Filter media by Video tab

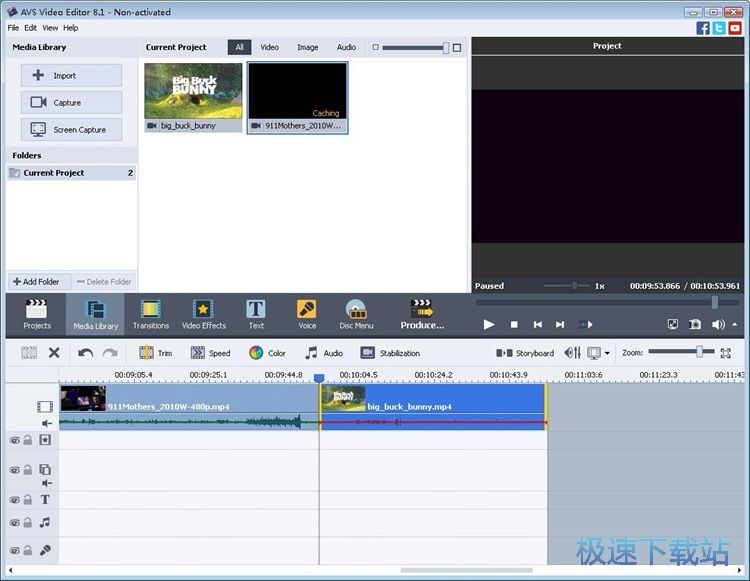[269, 47]
